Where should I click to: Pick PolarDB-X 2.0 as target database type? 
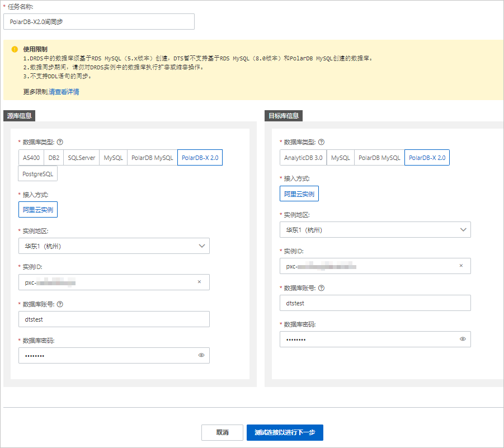pos(427,158)
